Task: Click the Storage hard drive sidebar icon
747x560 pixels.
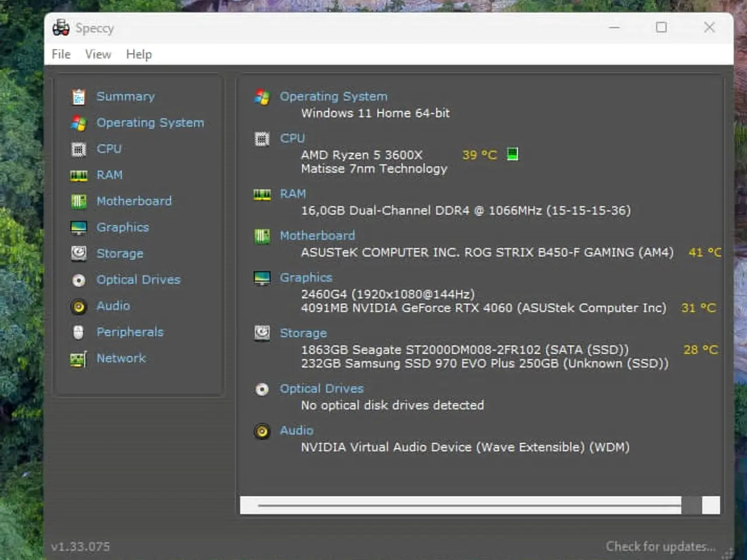Action: point(79,253)
